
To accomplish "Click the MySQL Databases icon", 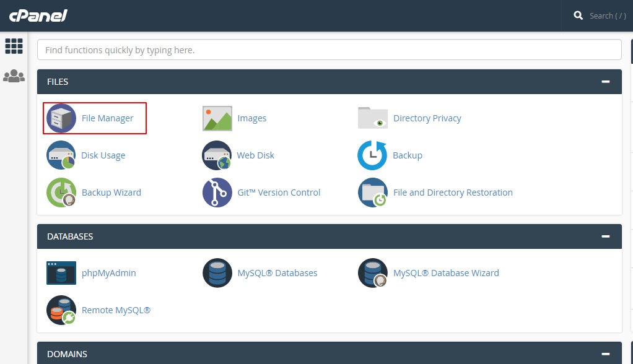I will [217, 273].
